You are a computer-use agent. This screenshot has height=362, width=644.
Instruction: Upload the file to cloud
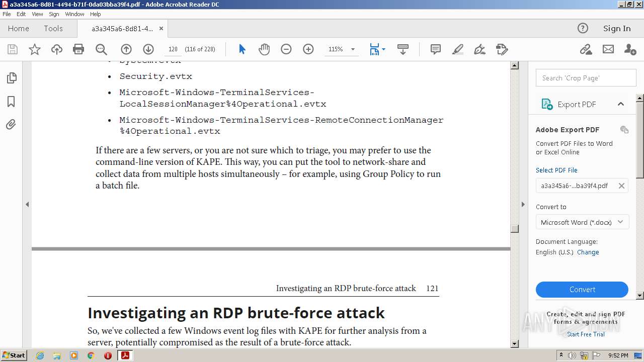[x=57, y=49]
